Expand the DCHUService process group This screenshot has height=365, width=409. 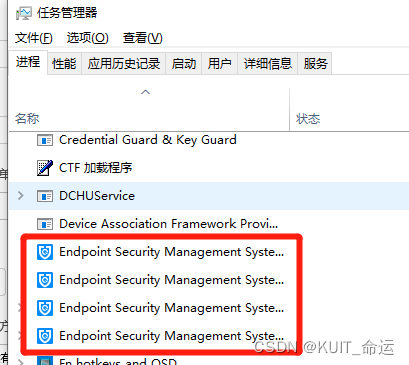21,196
